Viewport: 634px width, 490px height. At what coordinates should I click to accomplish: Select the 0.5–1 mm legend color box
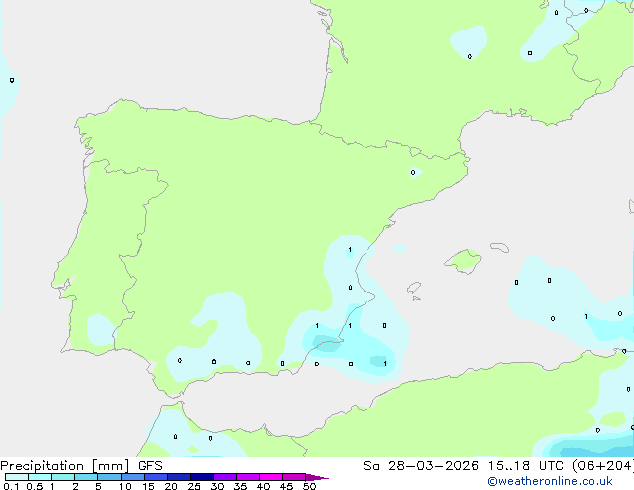click(x=40, y=477)
